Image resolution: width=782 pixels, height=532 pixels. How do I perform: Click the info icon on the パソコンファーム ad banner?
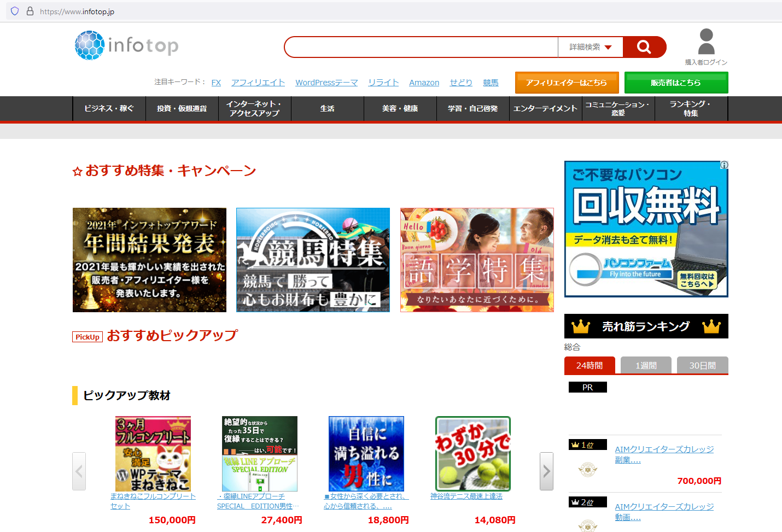(x=723, y=165)
